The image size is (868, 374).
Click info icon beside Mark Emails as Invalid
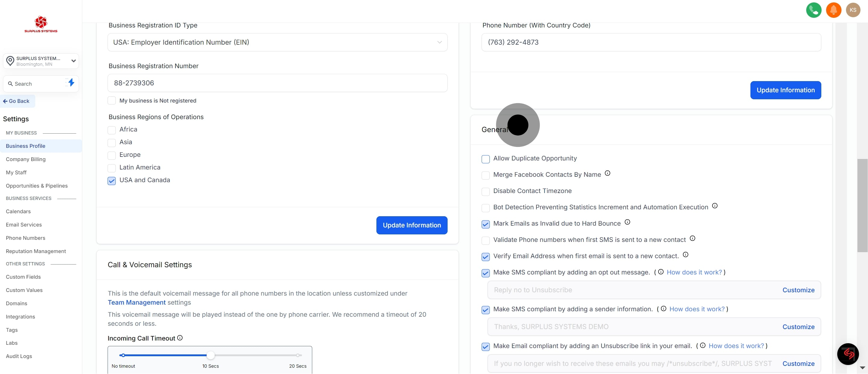tap(627, 222)
